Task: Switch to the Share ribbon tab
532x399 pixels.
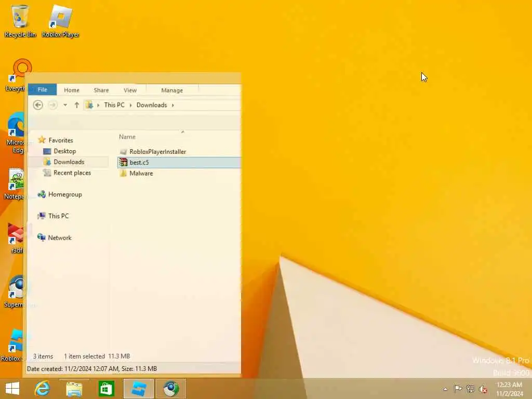Action: coord(101,90)
